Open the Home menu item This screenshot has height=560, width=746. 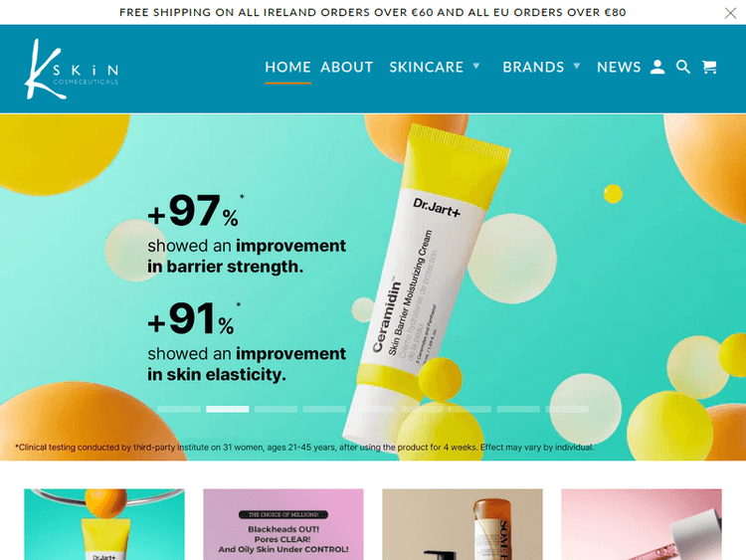click(x=287, y=67)
